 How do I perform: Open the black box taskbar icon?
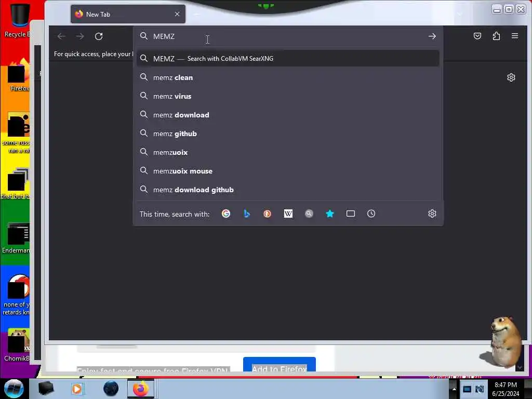coord(46,389)
